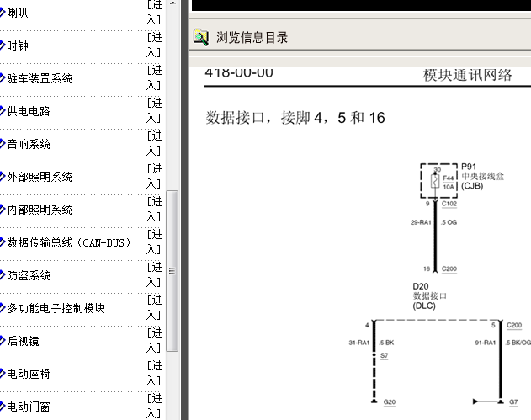
Task: Click wire label 29-RA1
Action: pyautogui.click(x=421, y=222)
